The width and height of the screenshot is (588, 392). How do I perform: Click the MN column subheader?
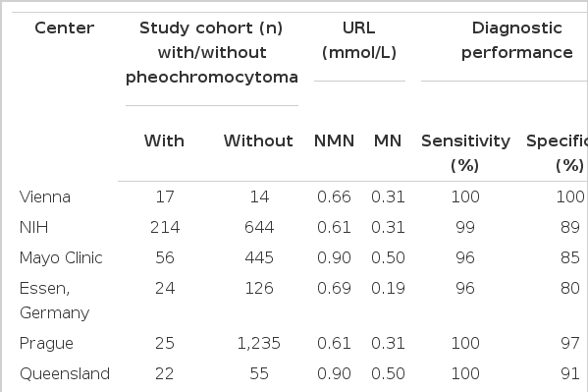click(388, 141)
